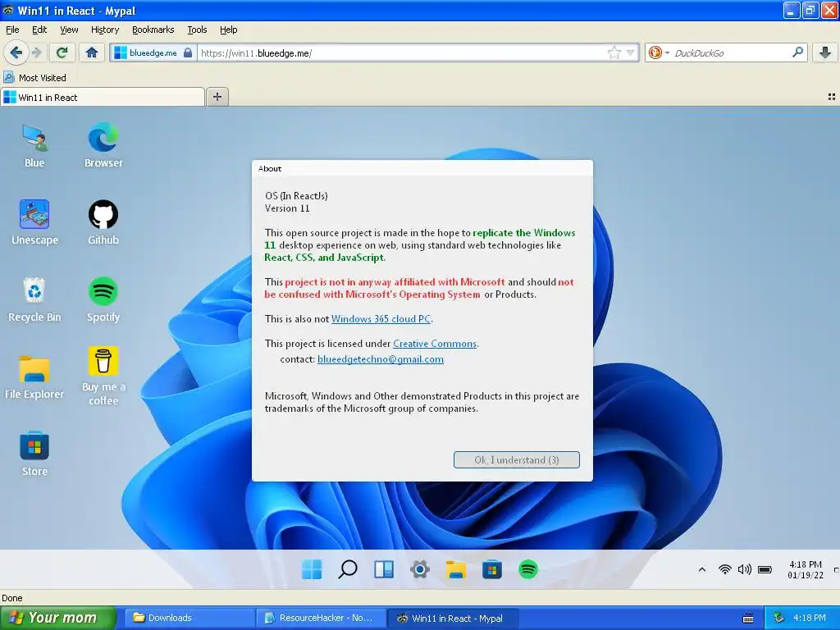Open a new tab with plus button

pyautogui.click(x=217, y=97)
